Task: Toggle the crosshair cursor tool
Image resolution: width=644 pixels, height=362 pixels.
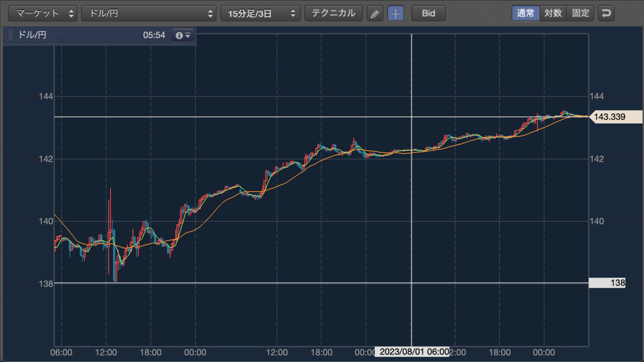Action: tap(396, 13)
